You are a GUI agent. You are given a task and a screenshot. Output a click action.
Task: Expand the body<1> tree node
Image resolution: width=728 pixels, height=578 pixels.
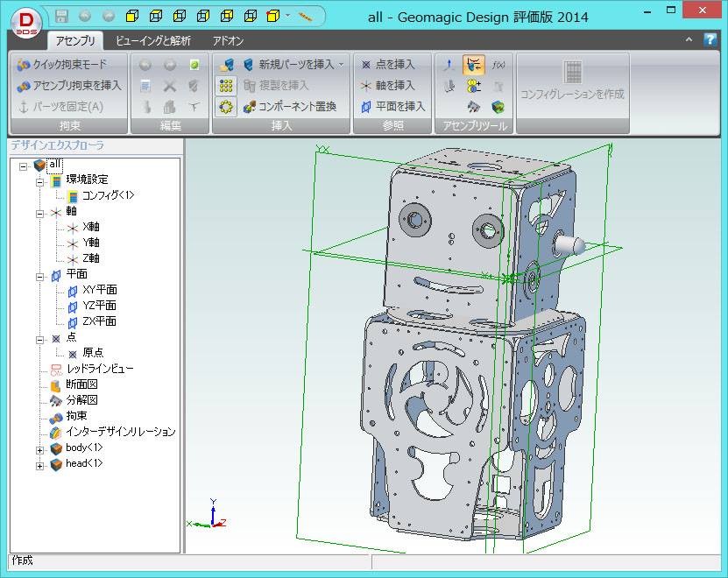(40, 450)
